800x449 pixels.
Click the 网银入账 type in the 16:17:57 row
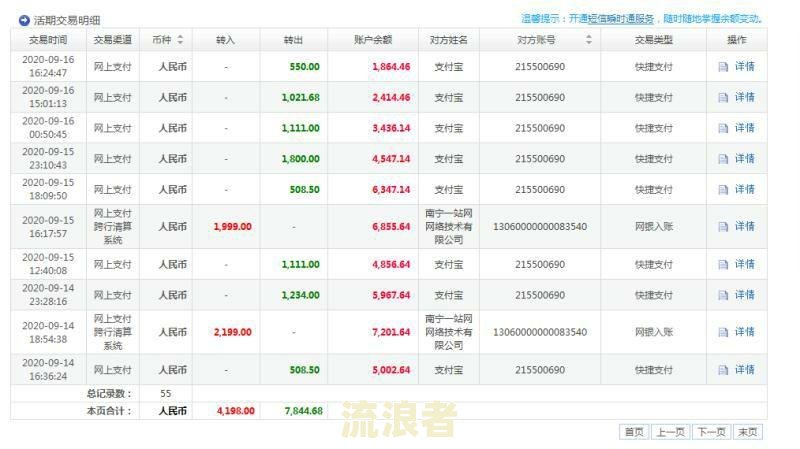pos(654,227)
